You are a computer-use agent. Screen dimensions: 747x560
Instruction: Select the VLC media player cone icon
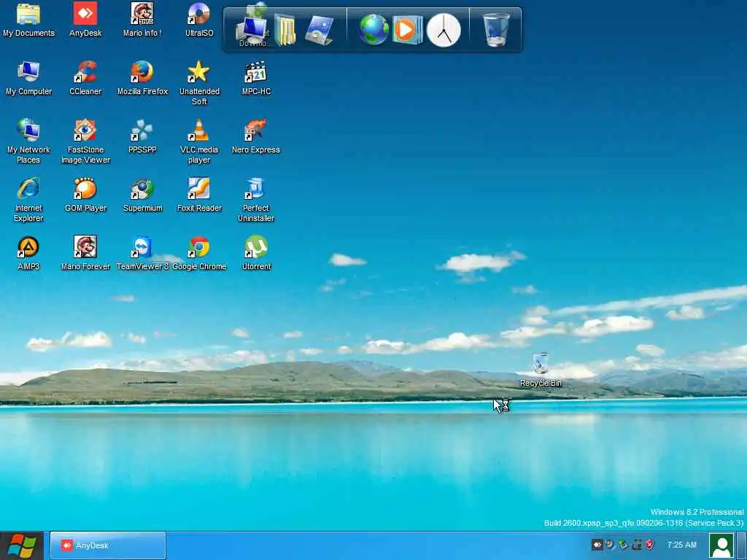199,141
